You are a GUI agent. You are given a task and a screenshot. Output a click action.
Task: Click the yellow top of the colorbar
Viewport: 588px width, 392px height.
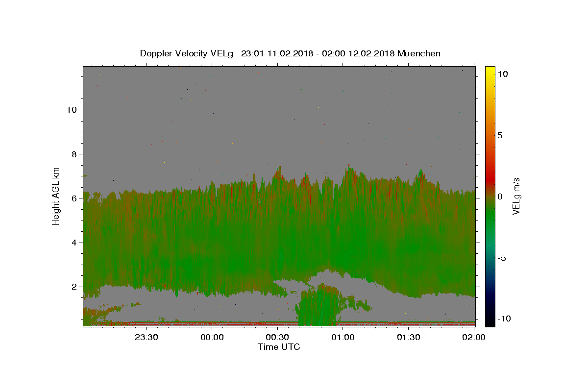[490, 70]
